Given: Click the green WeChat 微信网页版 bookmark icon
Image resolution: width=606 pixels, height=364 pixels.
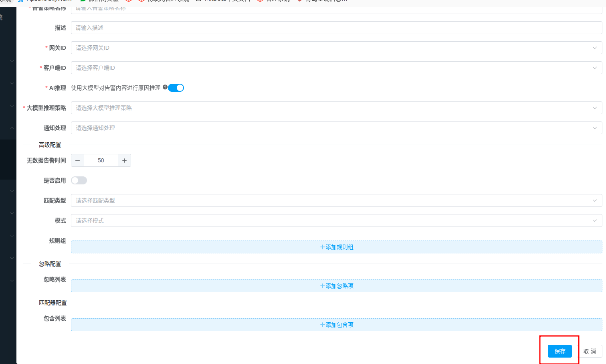Looking at the screenshot, I should (83, 1).
